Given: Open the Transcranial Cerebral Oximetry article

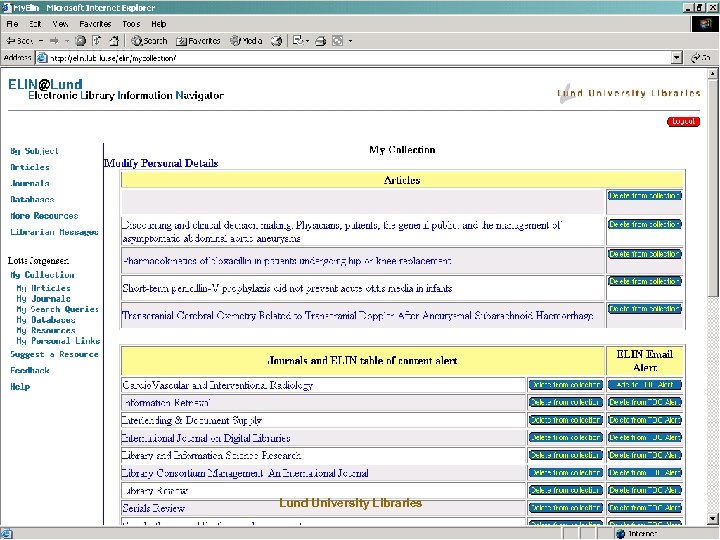Looking at the screenshot, I should pos(358,315).
